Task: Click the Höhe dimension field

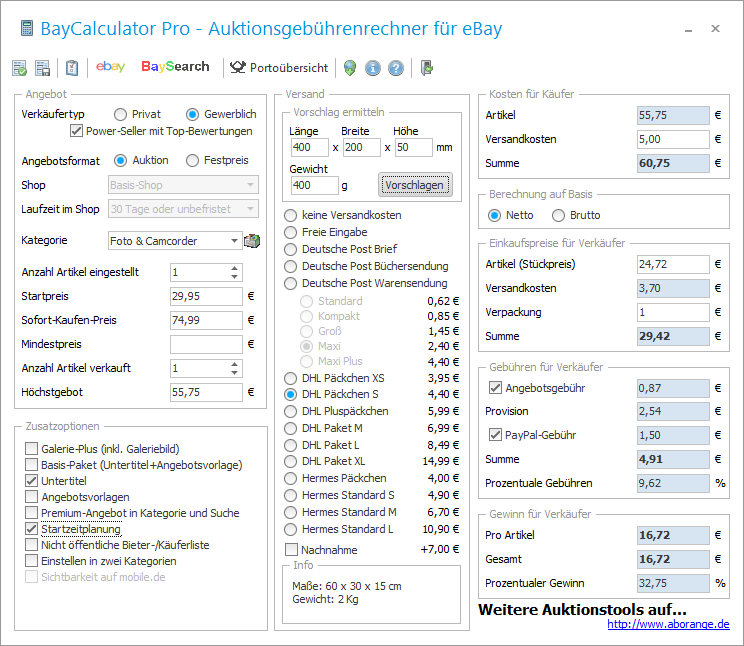Action: coord(414,147)
